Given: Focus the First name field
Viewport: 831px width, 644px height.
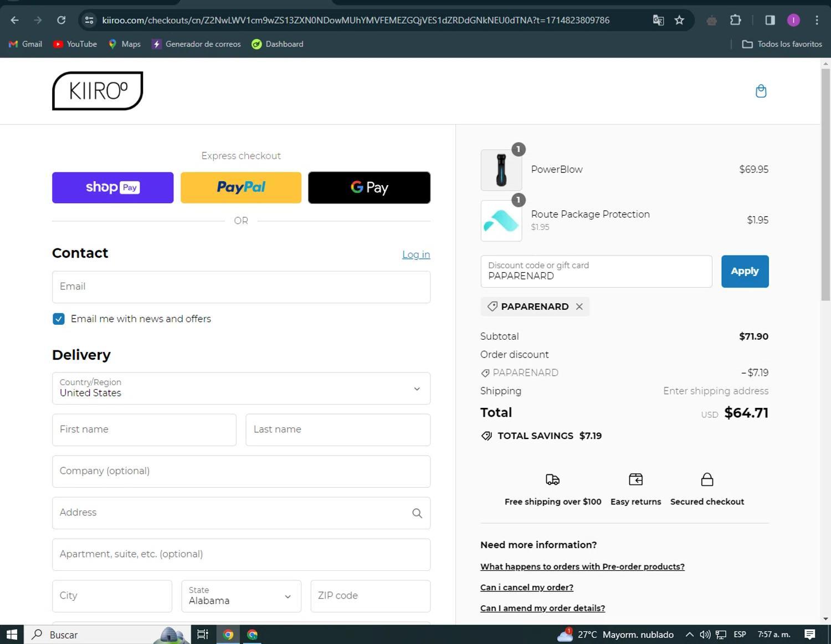Looking at the screenshot, I should pyautogui.click(x=144, y=430).
